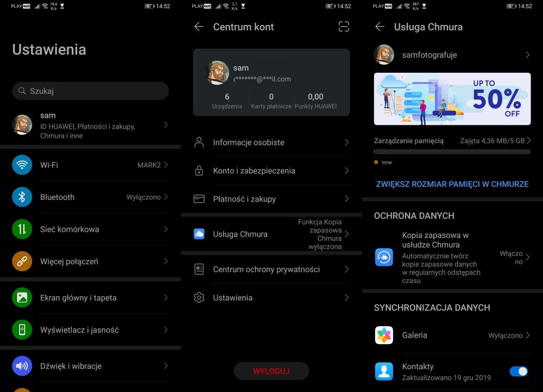Tap the cloud storage usage bar

click(x=452, y=151)
